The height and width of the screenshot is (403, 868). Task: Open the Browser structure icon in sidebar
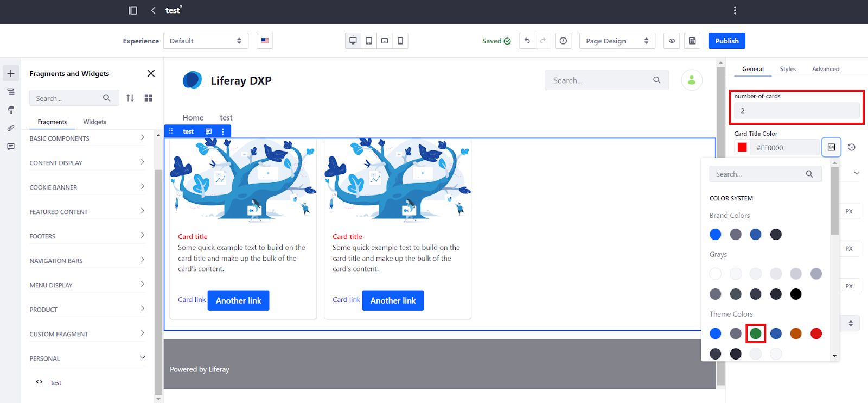click(x=11, y=92)
